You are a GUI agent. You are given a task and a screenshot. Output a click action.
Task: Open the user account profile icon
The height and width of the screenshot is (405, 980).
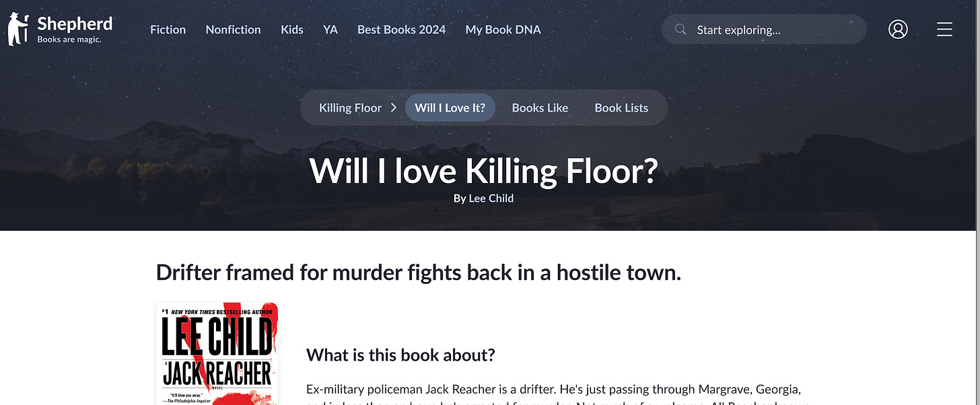[898, 30]
